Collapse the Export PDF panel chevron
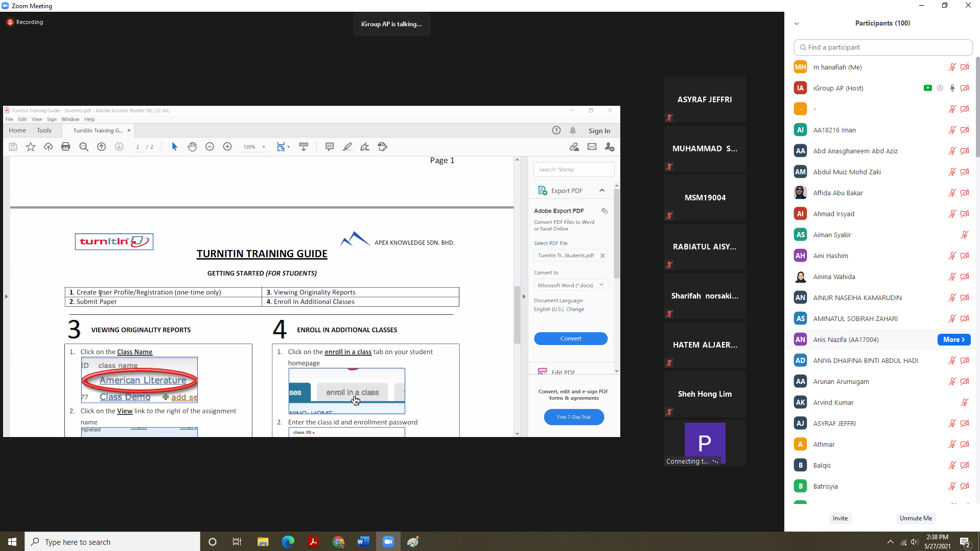Viewport: 980px width, 551px height. [602, 191]
